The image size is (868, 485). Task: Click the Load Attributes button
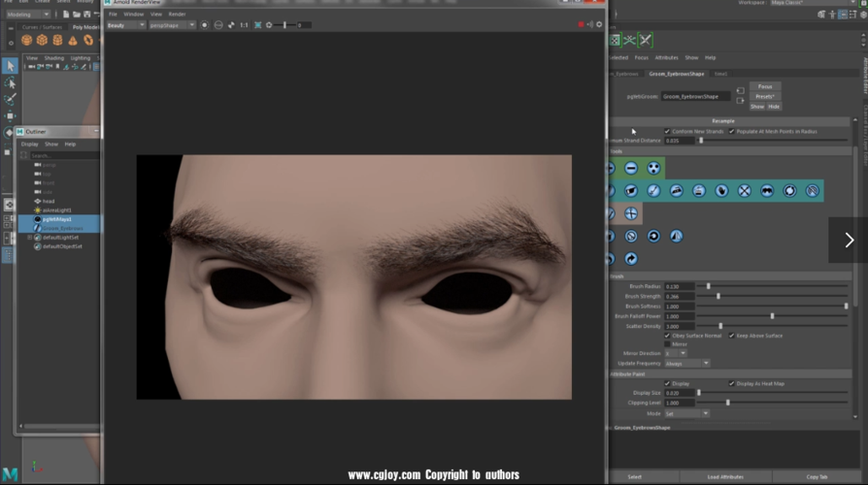pyautogui.click(x=725, y=476)
